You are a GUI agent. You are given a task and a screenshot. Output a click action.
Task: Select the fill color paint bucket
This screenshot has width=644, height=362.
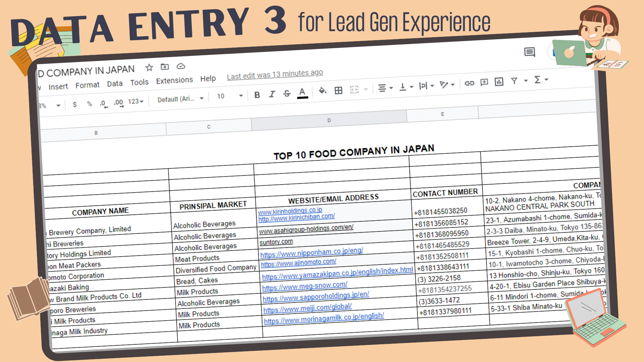[322, 90]
